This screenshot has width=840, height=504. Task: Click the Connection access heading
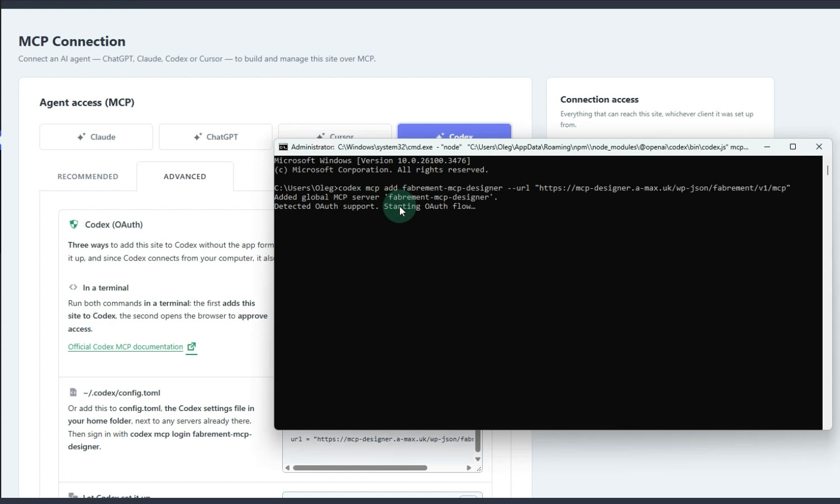click(x=599, y=100)
